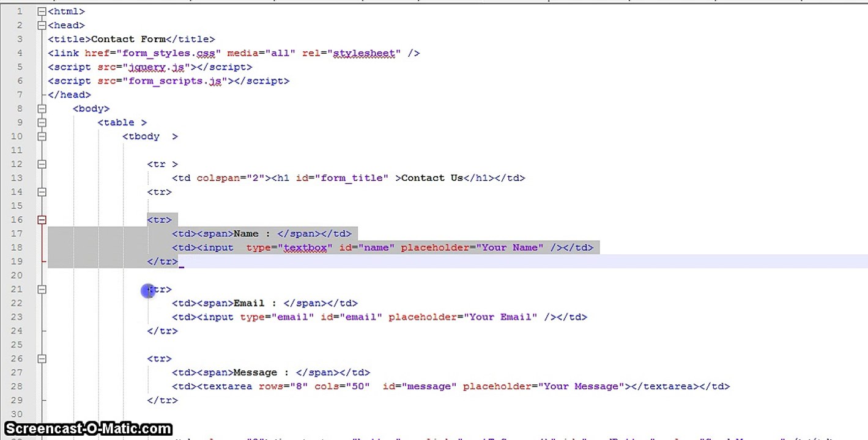The height and width of the screenshot is (440, 868).
Task: Collapse the Email row fold marker on line 21
Action: (x=42, y=289)
